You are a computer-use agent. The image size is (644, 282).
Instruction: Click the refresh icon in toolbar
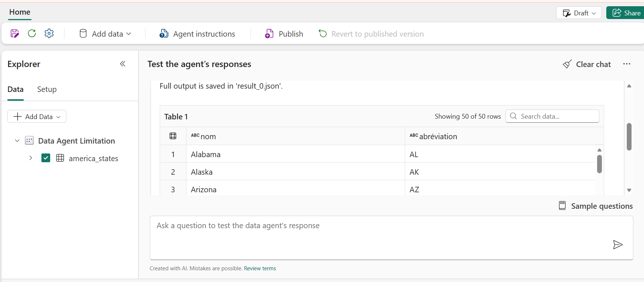coord(32,34)
